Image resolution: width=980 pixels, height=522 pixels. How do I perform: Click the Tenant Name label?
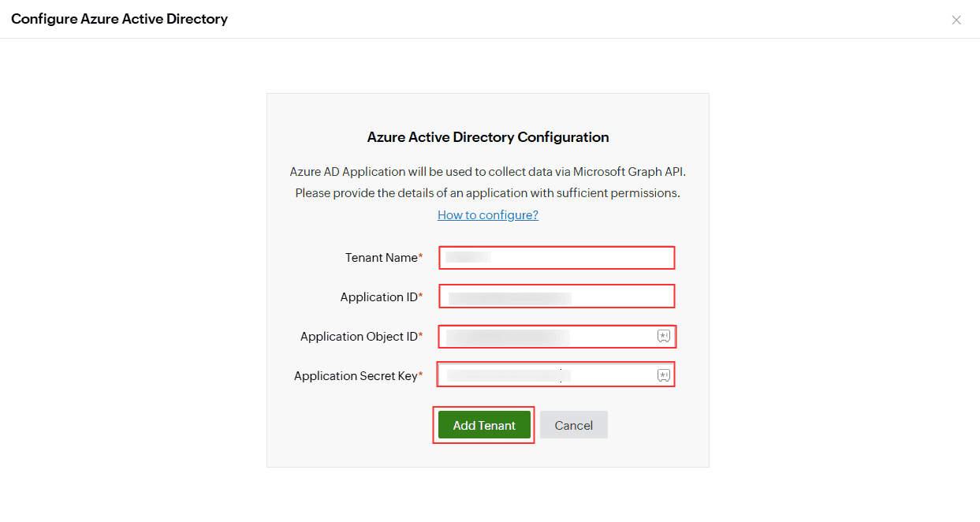[x=381, y=258]
